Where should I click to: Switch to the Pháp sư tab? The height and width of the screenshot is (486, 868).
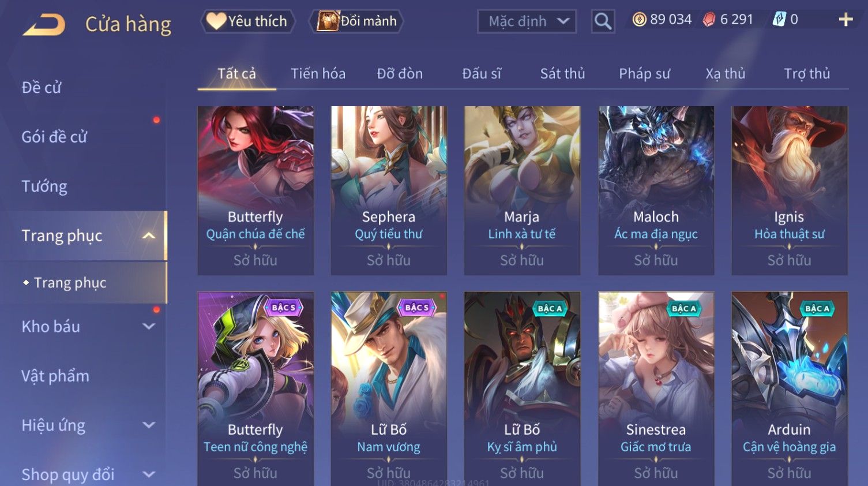coord(644,73)
